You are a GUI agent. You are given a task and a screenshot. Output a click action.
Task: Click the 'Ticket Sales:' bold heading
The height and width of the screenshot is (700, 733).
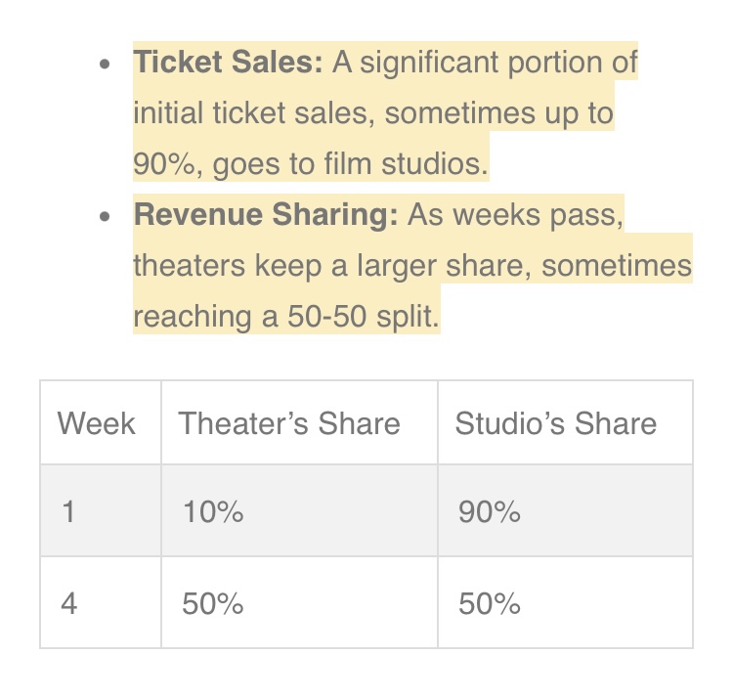228,63
